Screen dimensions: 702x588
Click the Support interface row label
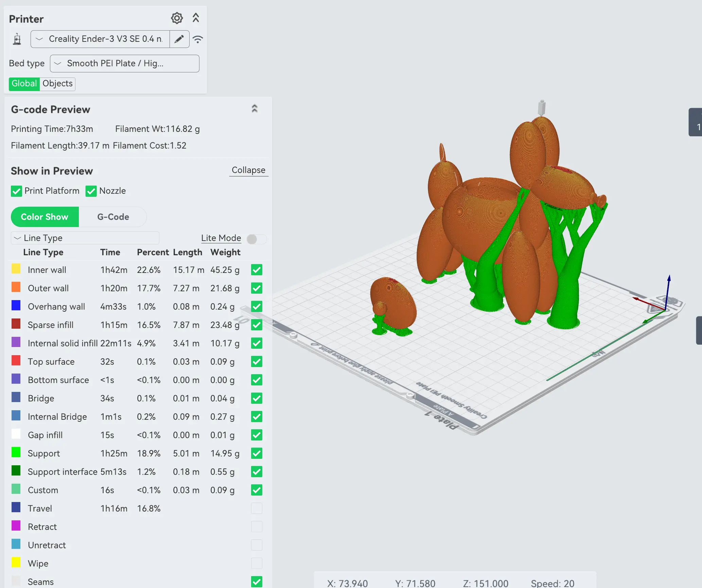pos(63,472)
